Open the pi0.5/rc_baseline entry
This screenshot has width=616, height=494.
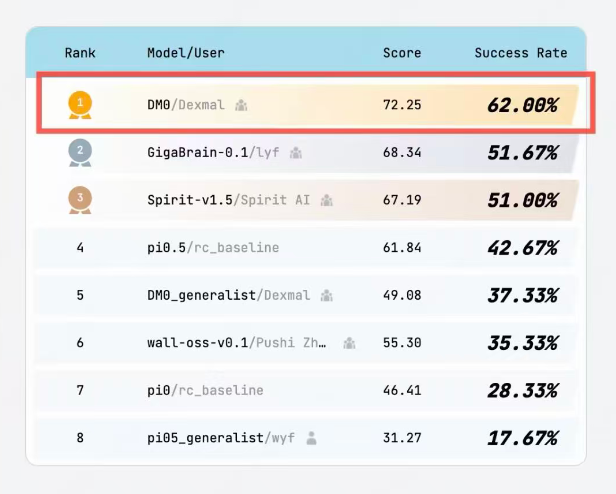tap(213, 247)
